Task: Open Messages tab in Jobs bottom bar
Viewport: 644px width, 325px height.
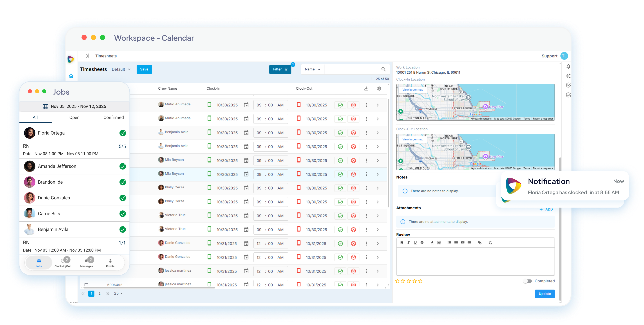Action: (x=86, y=263)
